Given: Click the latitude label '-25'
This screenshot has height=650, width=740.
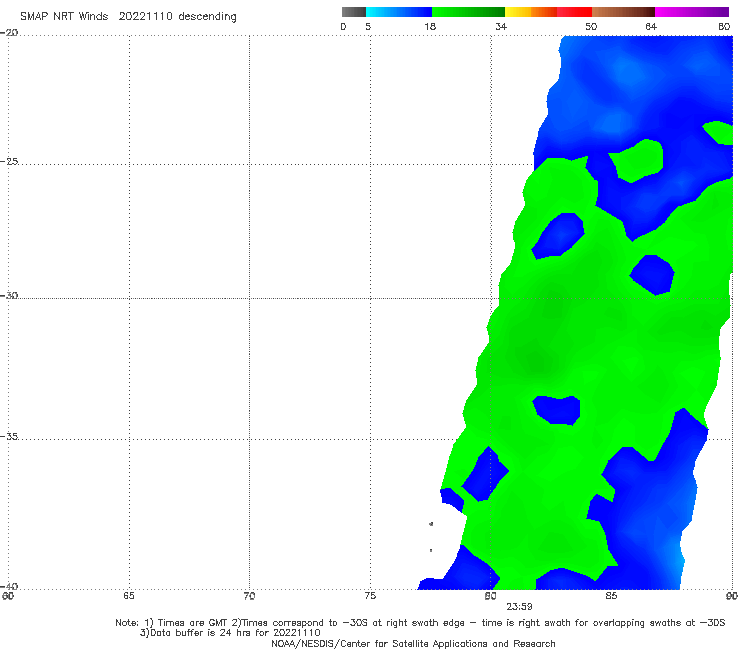Looking at the screenshot, I should click(x=10, y=161).
